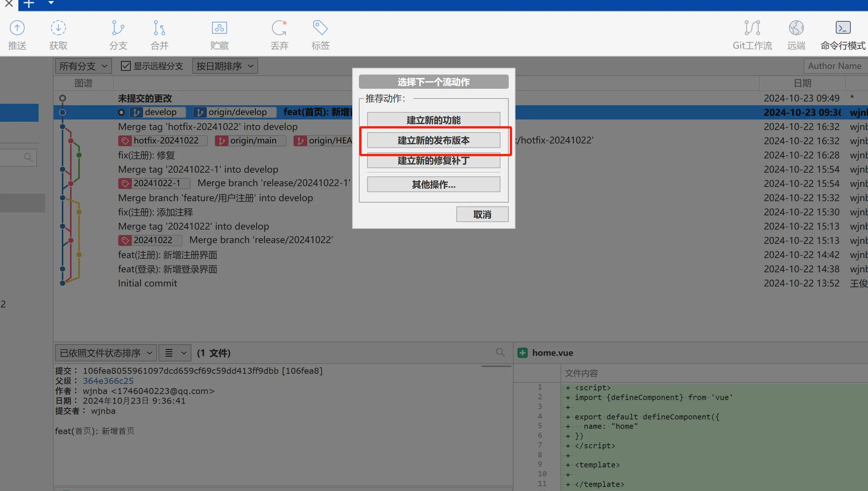
Task: Toggle the 显示远程分支 checkbox
Action: coord(126,66)
